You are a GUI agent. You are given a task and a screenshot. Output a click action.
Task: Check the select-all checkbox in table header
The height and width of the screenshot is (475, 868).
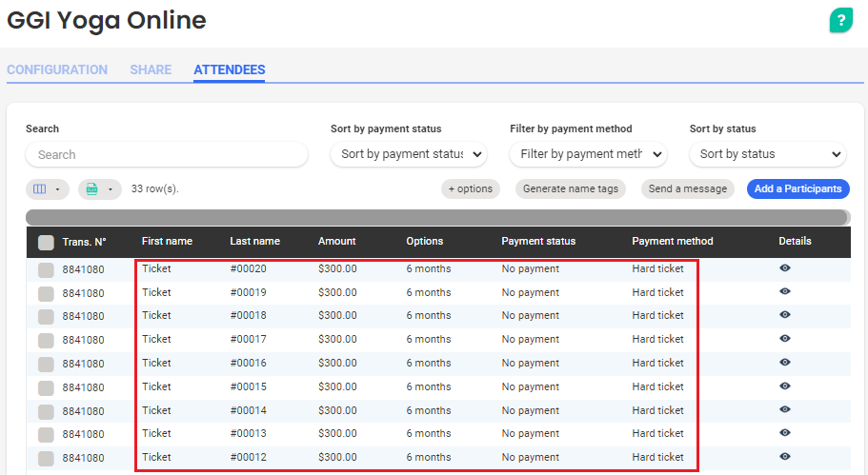pos(46,243)
